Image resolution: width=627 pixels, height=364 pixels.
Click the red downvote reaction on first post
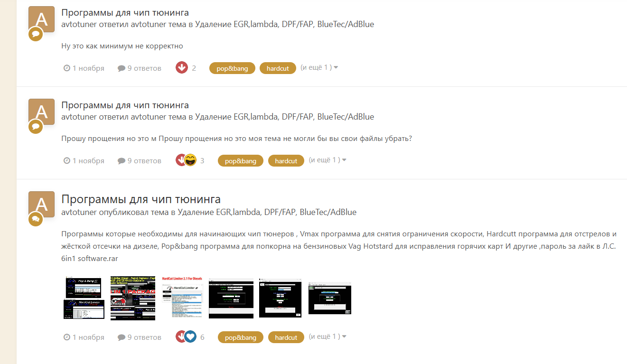tap(182, 68)
